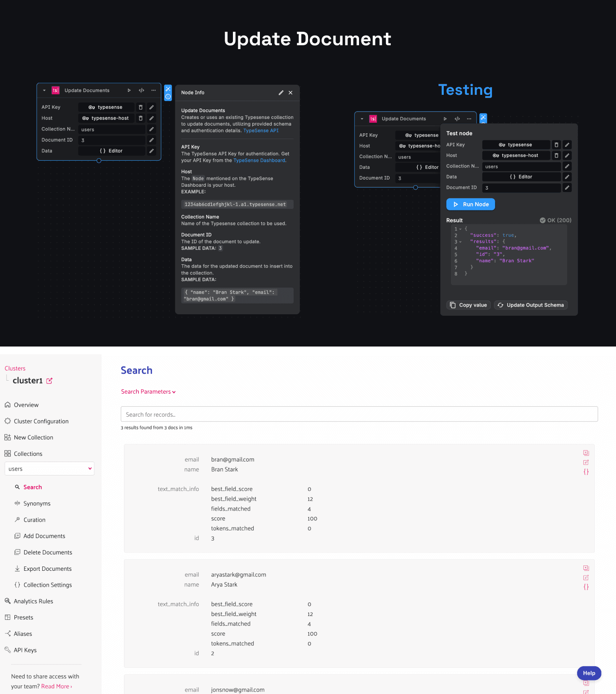Expand Search Parameters section
The width and height of the screenshot is (616, 694).
(x=148, y=392)
